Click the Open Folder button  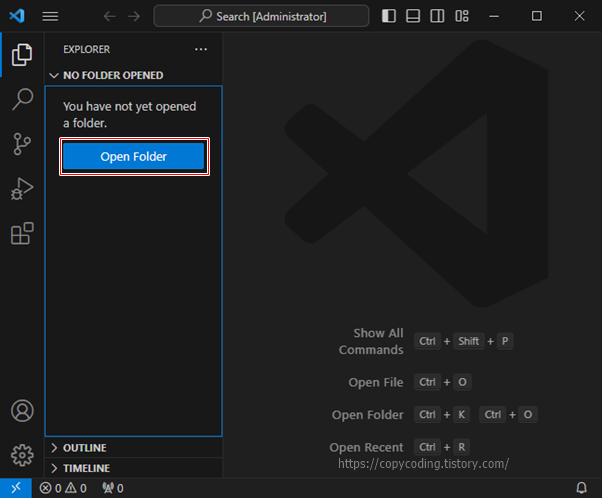pos(134,156)
